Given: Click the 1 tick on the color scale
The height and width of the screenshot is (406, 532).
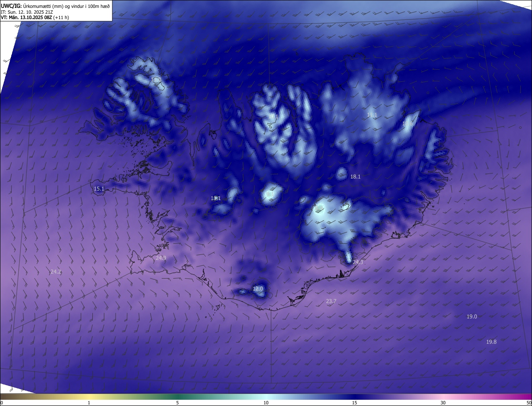Looking at the screenshot, I should coord(89,403).
